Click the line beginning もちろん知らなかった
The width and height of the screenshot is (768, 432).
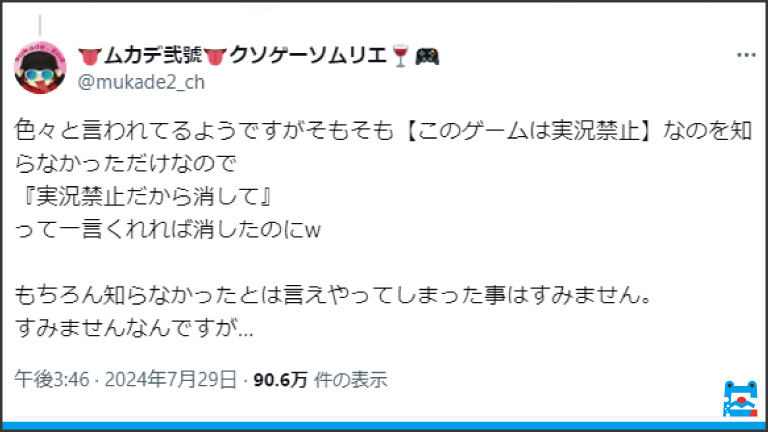(333, 295)
